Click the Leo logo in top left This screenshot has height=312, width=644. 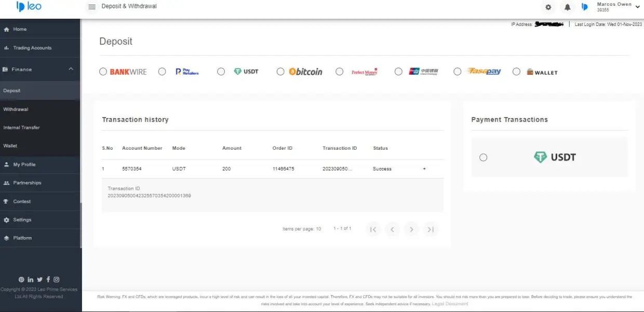[x=29, y=7]
